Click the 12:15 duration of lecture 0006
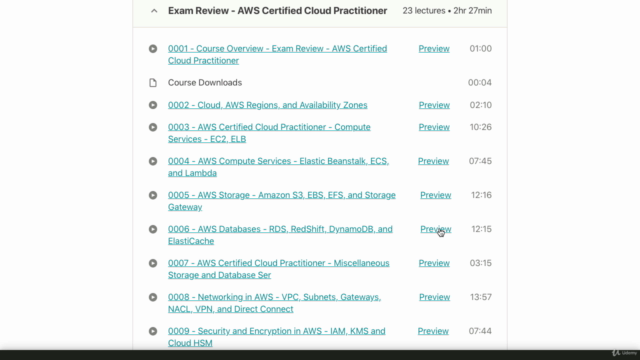640x360 pixels. 481,229
